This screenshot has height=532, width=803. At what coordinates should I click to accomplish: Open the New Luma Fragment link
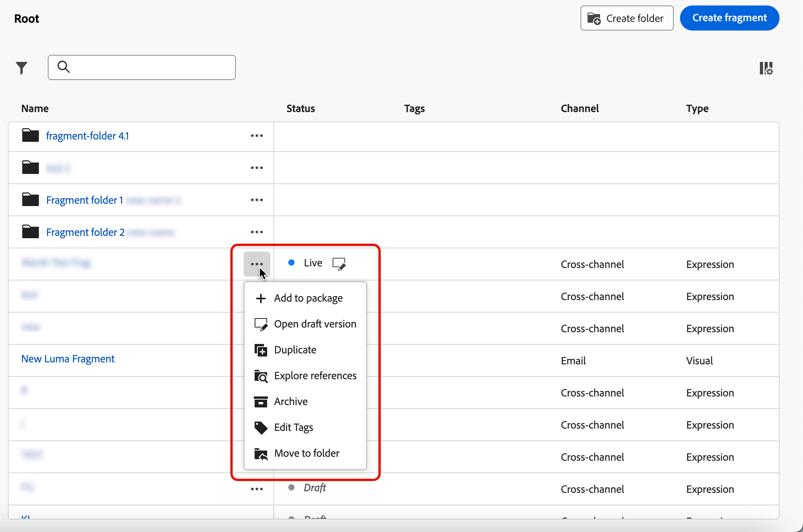pos(68,359)
